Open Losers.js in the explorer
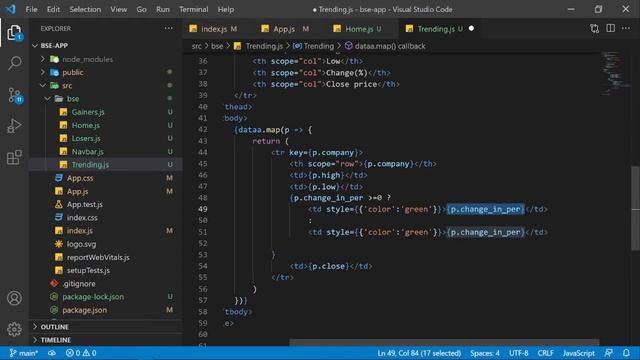The height and width of the screenshot is (360, 640). click(x=86, y=138)
